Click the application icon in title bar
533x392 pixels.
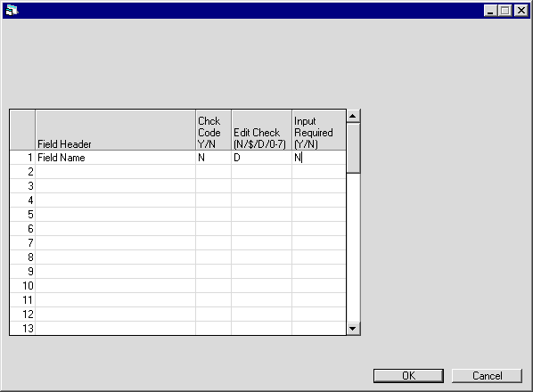pos(12,11)
